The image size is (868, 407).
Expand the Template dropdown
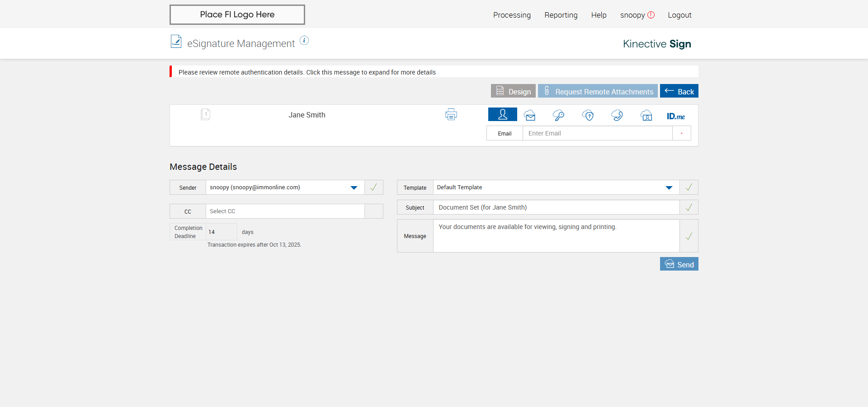[x=669, y=187]
